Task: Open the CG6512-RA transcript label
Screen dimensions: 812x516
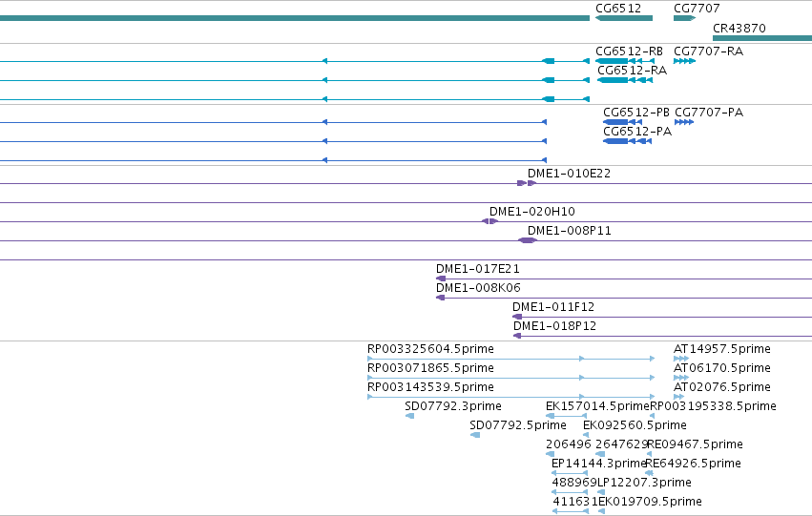Action: [x=632, y=71]
